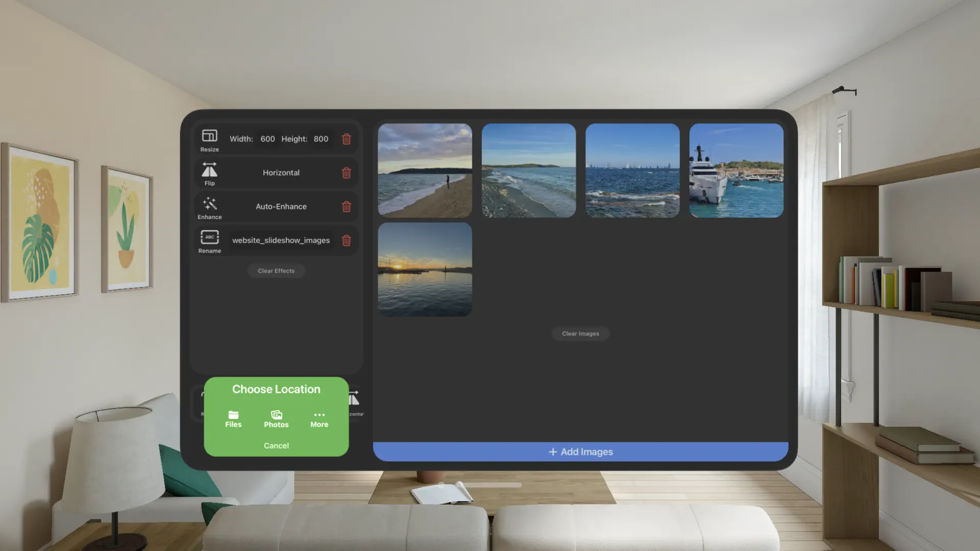Image resolution: width=980 pixels, height=551 pixels.
Task: Select the Flip tool icon
Action: [209, 169]
